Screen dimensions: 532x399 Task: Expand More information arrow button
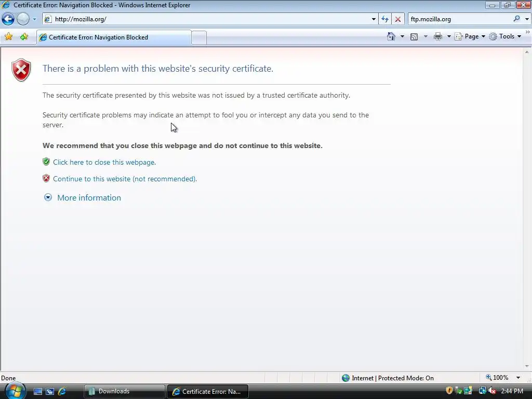[x=48, y=197]
